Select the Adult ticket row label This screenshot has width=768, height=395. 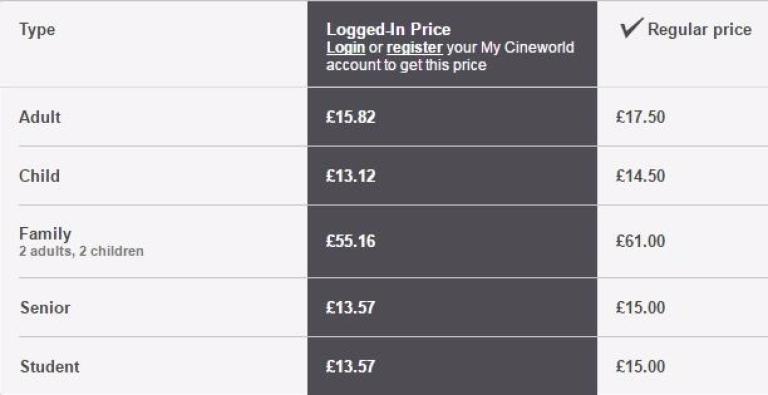pyautogui.click(x=40, y=117)
